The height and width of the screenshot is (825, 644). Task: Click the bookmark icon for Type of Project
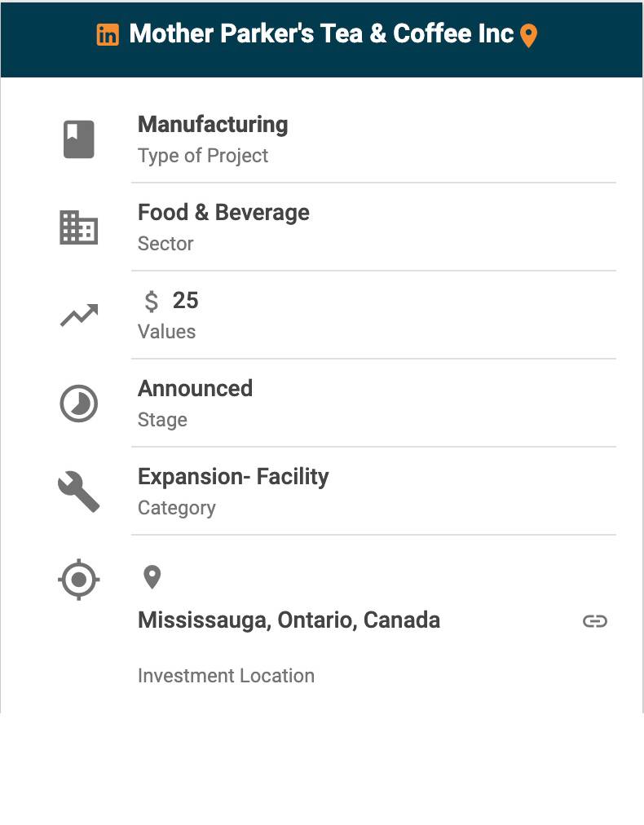(79, 139)
